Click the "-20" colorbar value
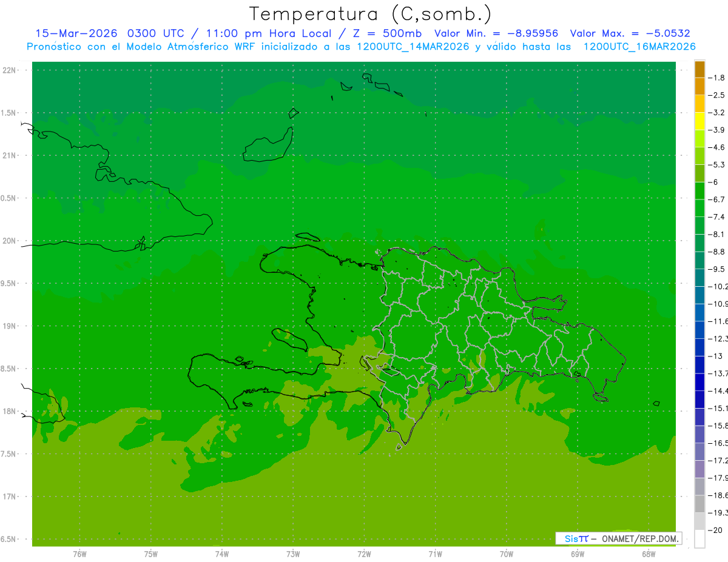728x562 pixels. [x=715, y=529]
